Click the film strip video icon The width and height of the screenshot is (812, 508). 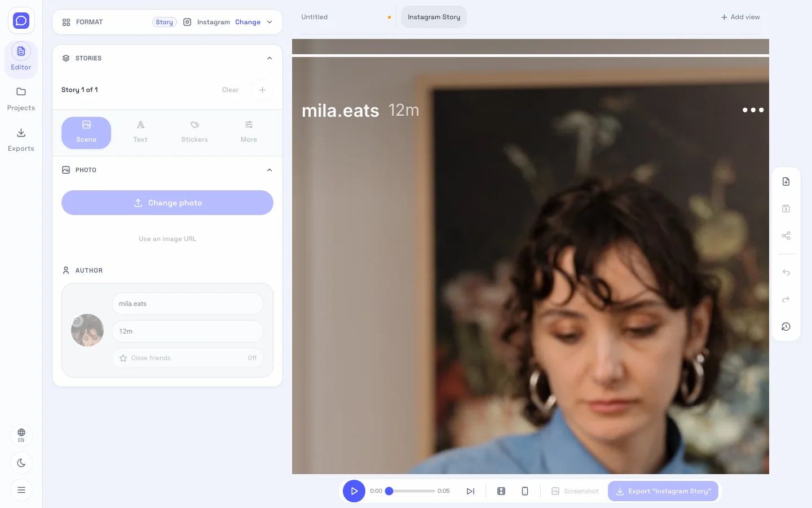[501, 491]
